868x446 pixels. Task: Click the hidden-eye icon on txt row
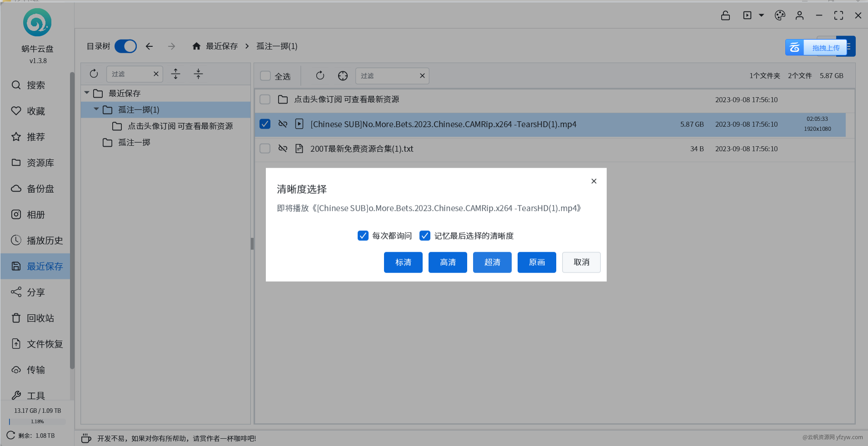[x=283, y=149]
